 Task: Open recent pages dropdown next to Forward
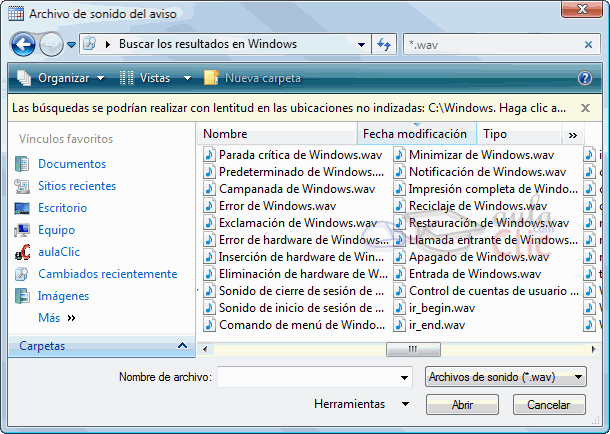[x=71, y=45]
